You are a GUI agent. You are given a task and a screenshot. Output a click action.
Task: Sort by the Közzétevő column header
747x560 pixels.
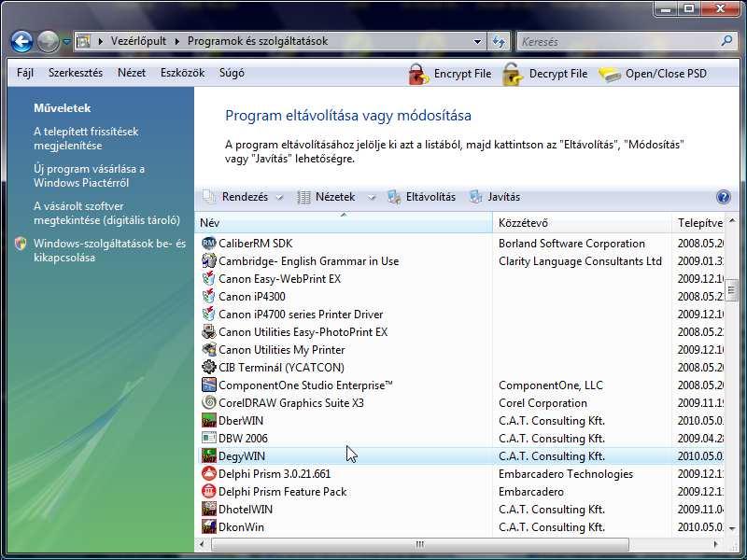582,222
